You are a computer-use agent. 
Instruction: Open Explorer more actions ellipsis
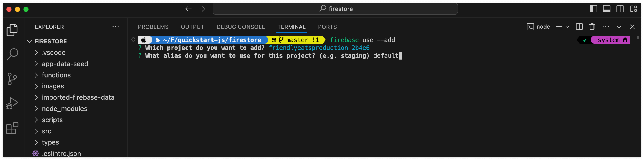coord(115,27)
